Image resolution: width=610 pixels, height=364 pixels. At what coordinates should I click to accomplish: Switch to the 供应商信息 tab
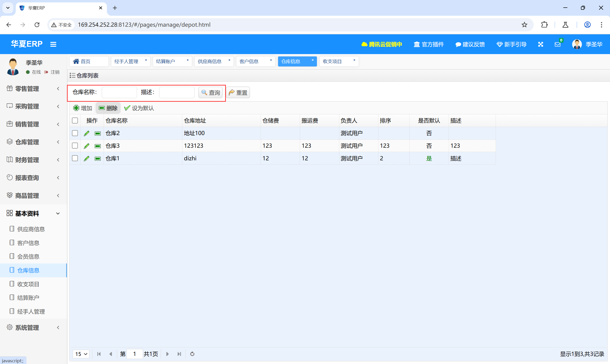point(210,61)
